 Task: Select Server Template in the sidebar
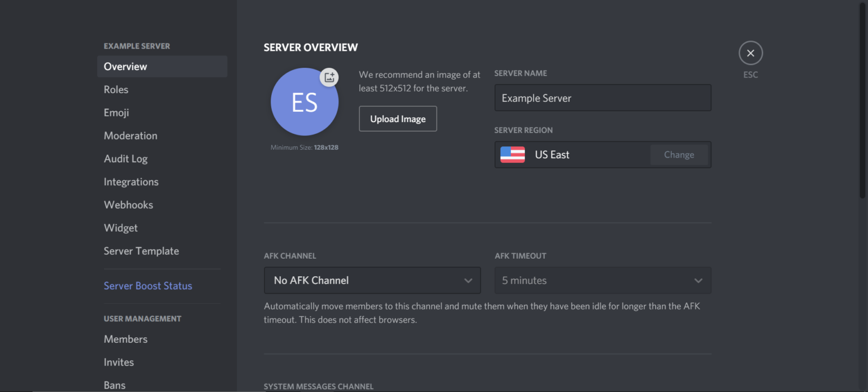[141, 251]
